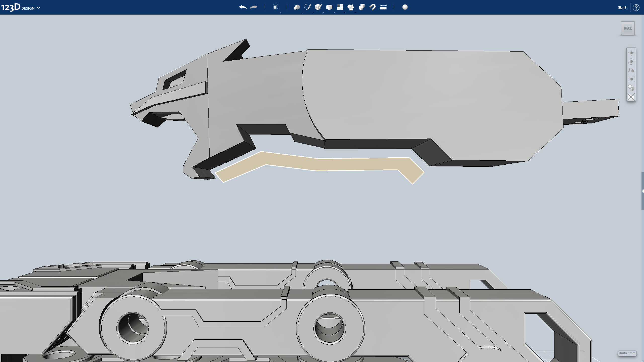
Task: Activate the Pattern tool
Action: point(340,7)
